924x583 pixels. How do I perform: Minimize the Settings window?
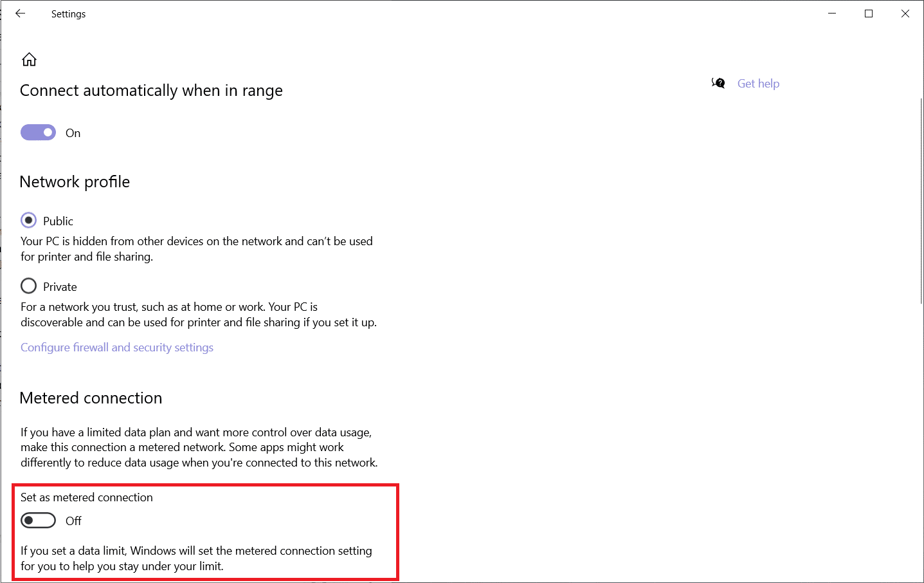(832, 14)
